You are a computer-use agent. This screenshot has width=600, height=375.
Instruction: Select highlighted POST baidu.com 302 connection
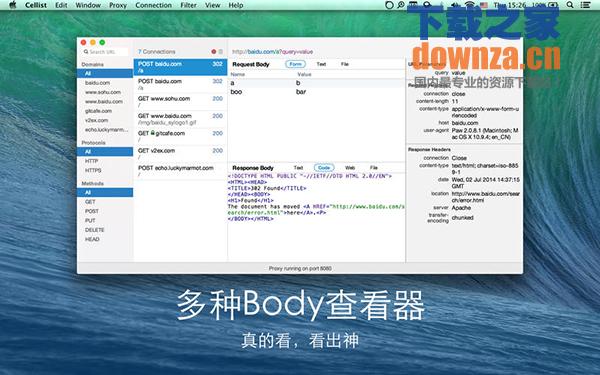click(180, 67)
